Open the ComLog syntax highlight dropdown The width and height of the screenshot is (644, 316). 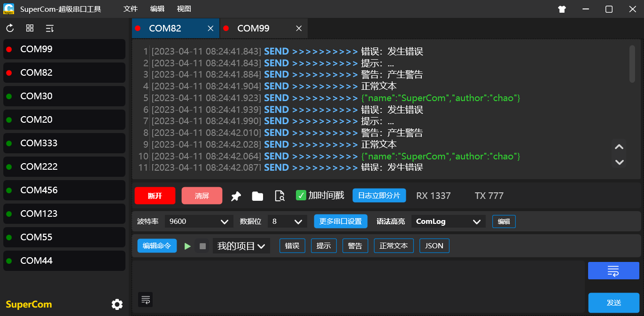(448, 221)
